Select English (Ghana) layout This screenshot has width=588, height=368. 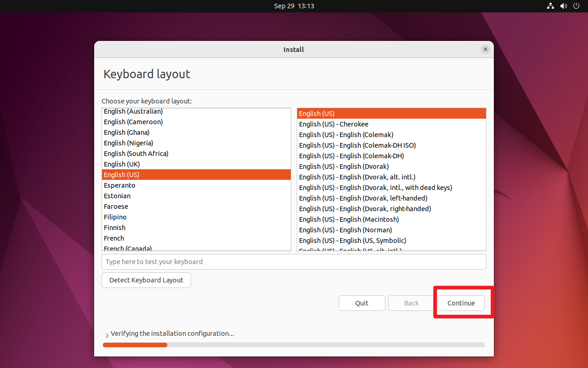(196, 132)
